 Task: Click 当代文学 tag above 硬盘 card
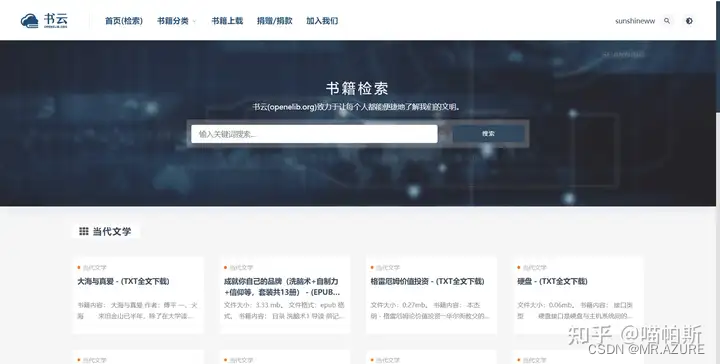(x=534, y=268)
